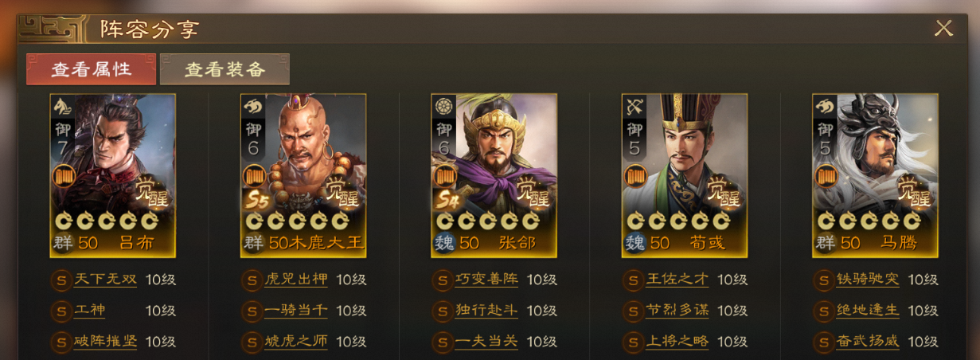Click the S-rank icon beside 王佐之才

coord(633,280)
